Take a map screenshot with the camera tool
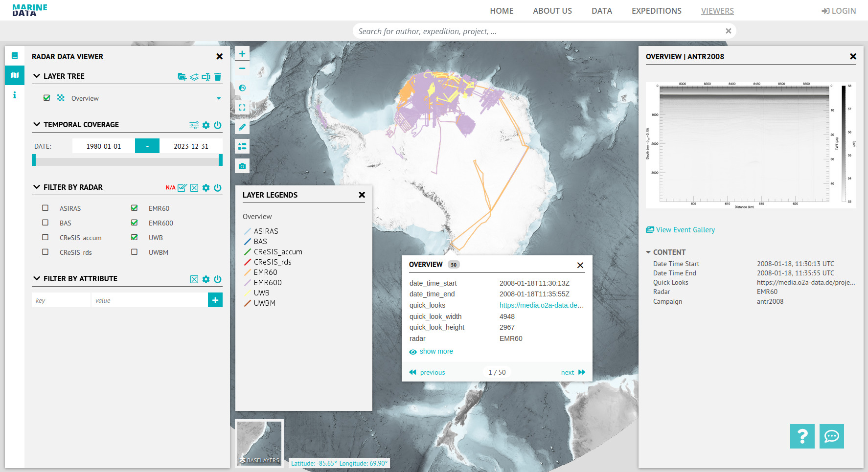Image resolution: width=868 pixels, height=472 pixels. (242, 166)
